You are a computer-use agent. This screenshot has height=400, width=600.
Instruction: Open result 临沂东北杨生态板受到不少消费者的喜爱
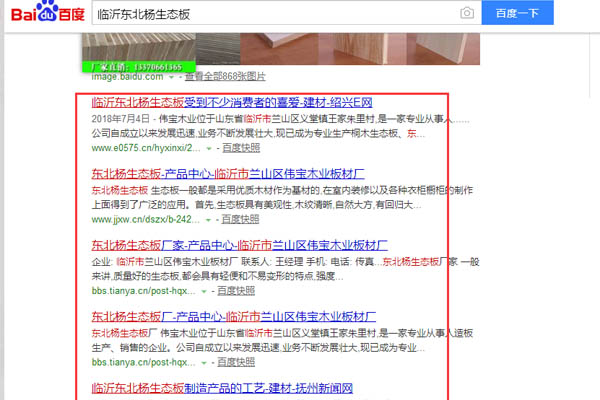click(x=232, y=102)
